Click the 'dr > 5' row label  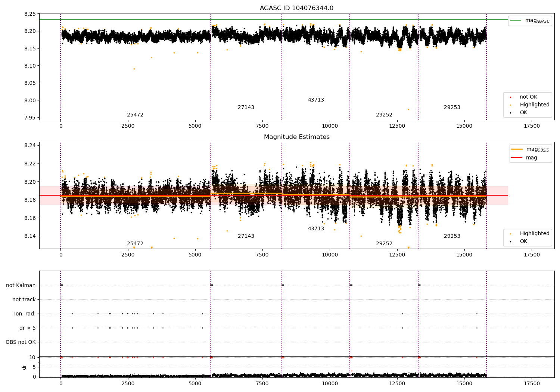(x=28, y=328)
